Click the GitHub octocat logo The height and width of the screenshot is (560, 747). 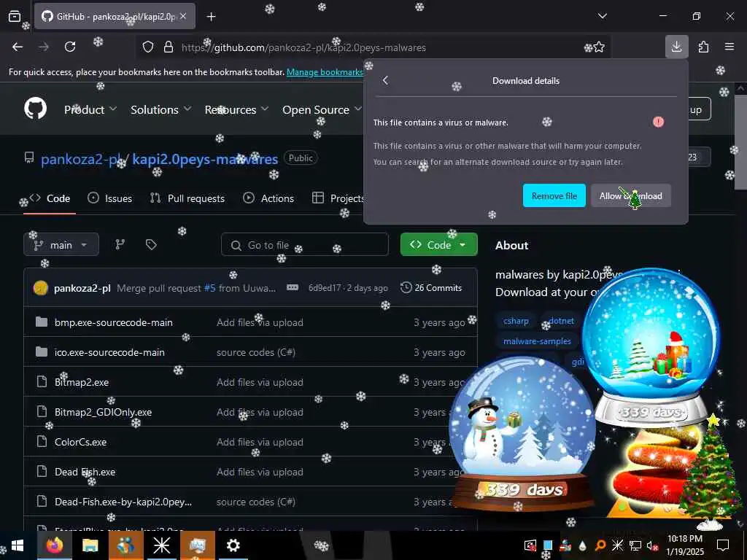(x=36, y=109)
